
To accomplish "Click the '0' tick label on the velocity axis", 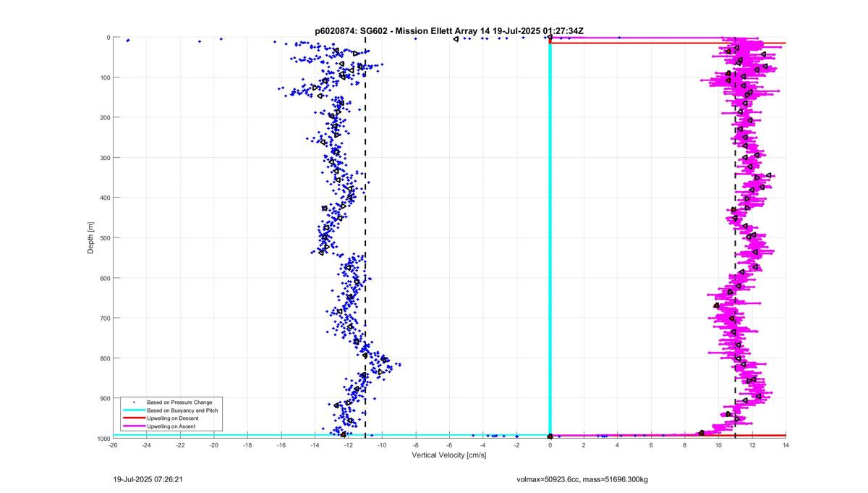I will 550,445.
